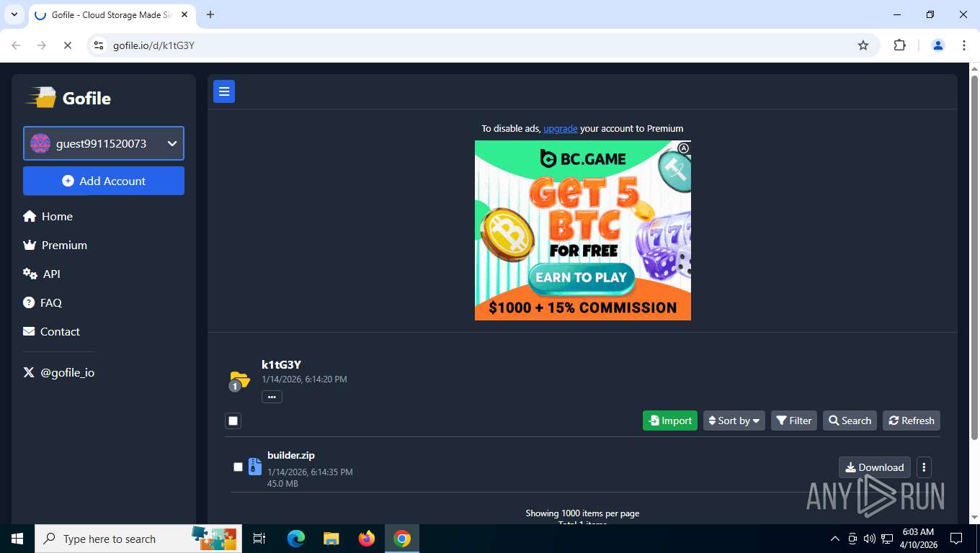Open the guest9911520073 account dropdown

click(104, 143)
